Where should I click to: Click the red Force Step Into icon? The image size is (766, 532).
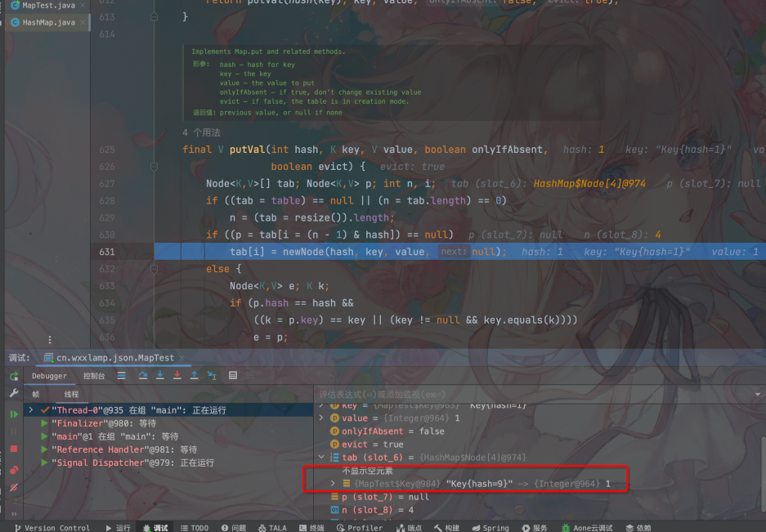click(x=177, y=375)
